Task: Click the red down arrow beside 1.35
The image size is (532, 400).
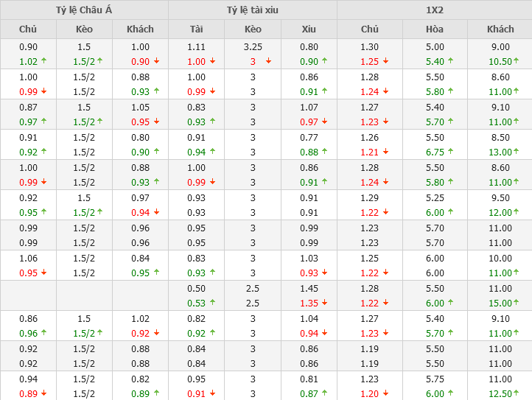Action: (x=325, y=303)
